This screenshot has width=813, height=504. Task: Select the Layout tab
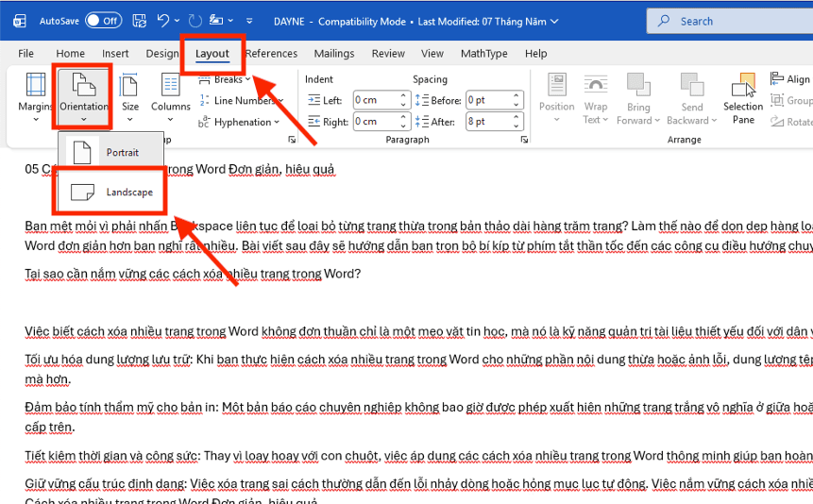212,54
